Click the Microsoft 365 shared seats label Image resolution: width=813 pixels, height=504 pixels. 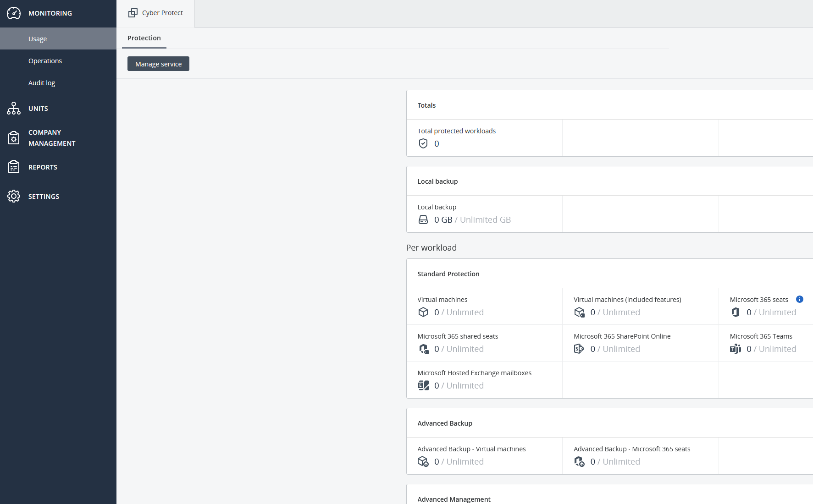(x=458, y=336)
